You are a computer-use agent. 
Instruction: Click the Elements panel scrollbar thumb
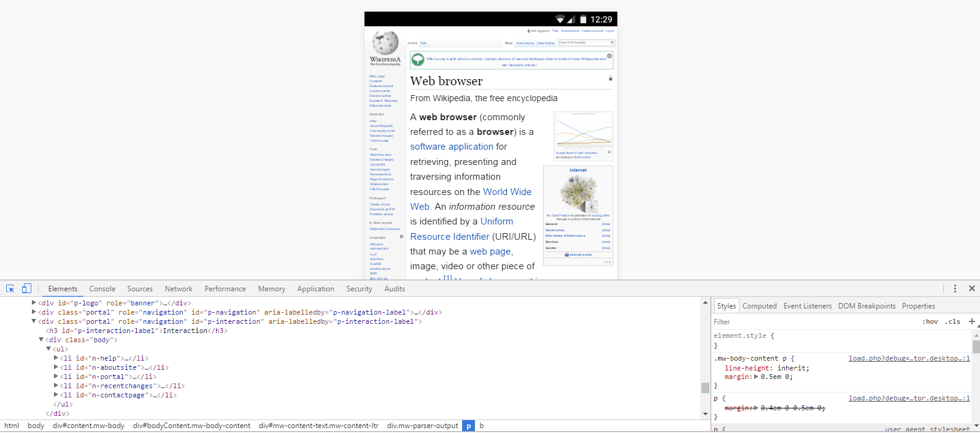(x=706, y=388)
